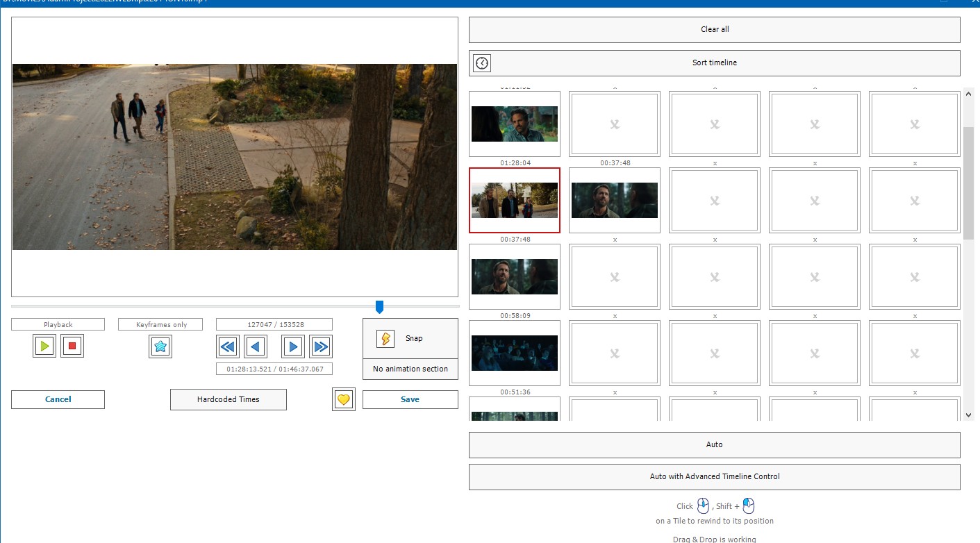Step forward one frame with the single right arrow
The image size is (980, 543).
pos(293,346)
